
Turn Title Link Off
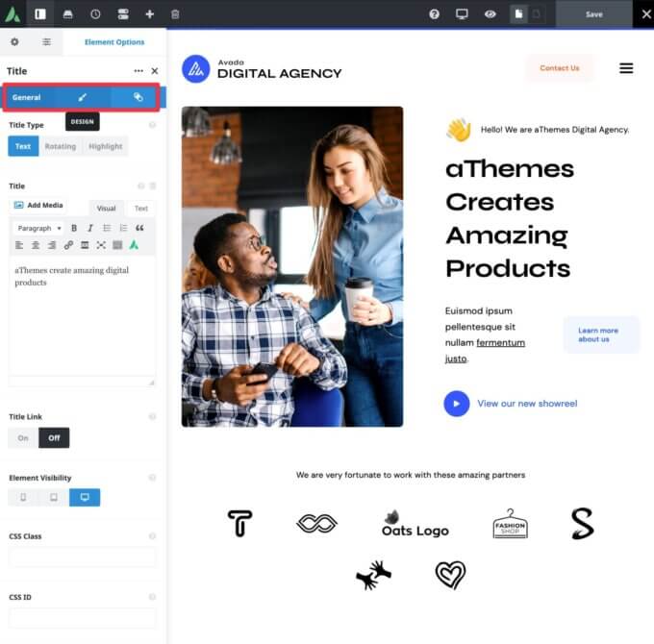pos(54,438)
